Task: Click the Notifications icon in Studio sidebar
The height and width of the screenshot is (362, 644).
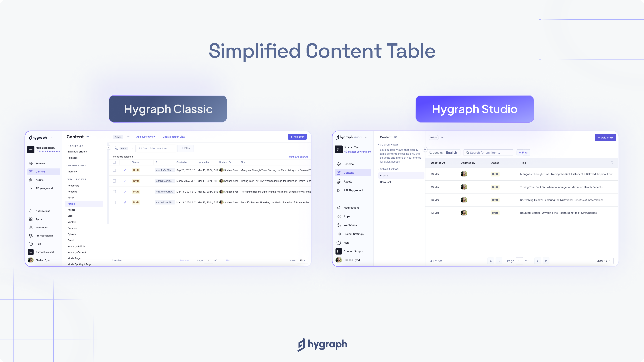Action: tap(339, 208)
